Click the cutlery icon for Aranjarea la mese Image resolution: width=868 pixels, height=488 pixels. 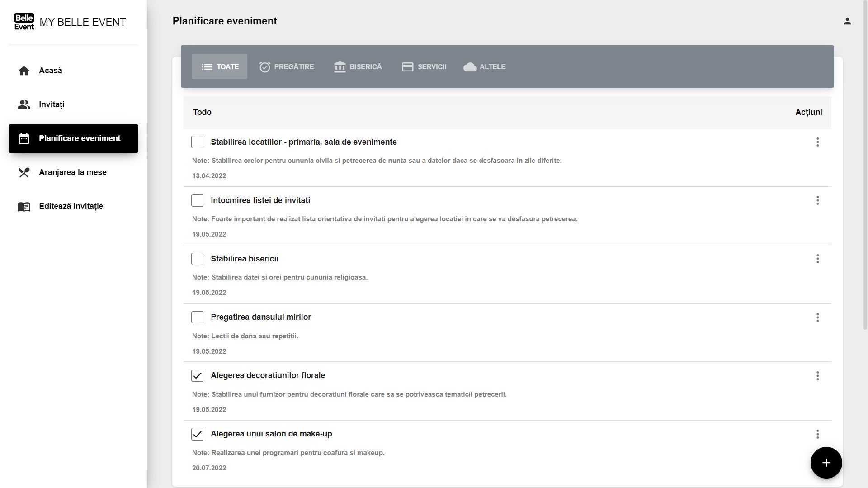pos(24,172)
